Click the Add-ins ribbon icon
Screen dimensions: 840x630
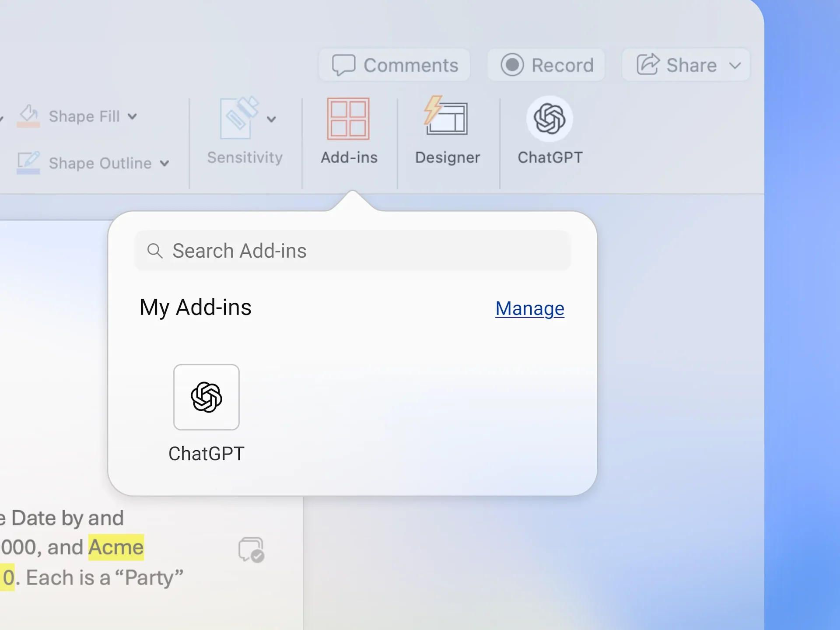(348, 119)
